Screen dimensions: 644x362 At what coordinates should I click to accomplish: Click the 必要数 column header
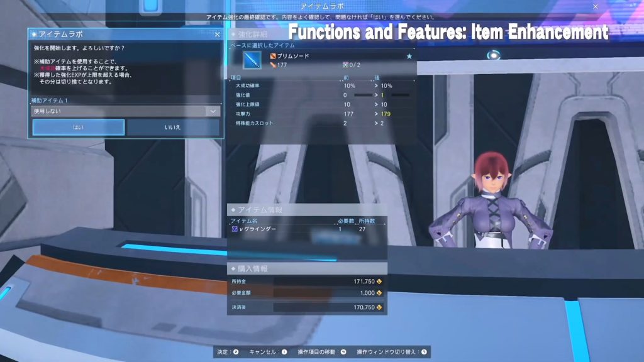[x=346, y=221]
